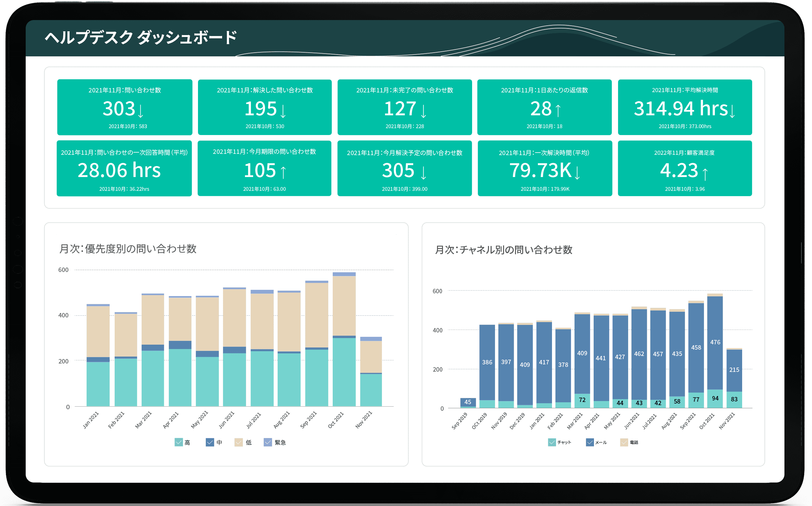Screen dimensions: 812x506
Task: Uncheck the 中 priority legend checkbox
Action: coord(210,442)
